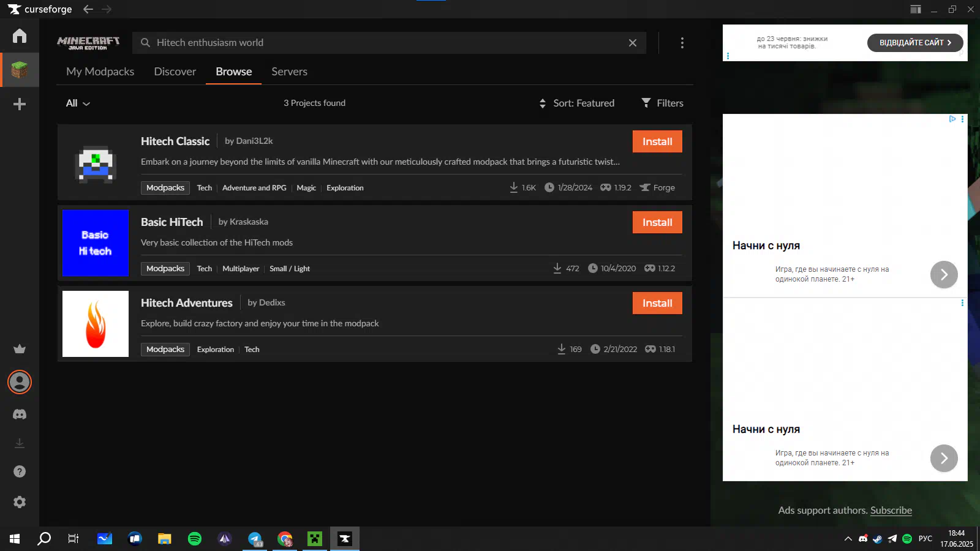Open Hitech Classic modpack title

coord(175,141)
